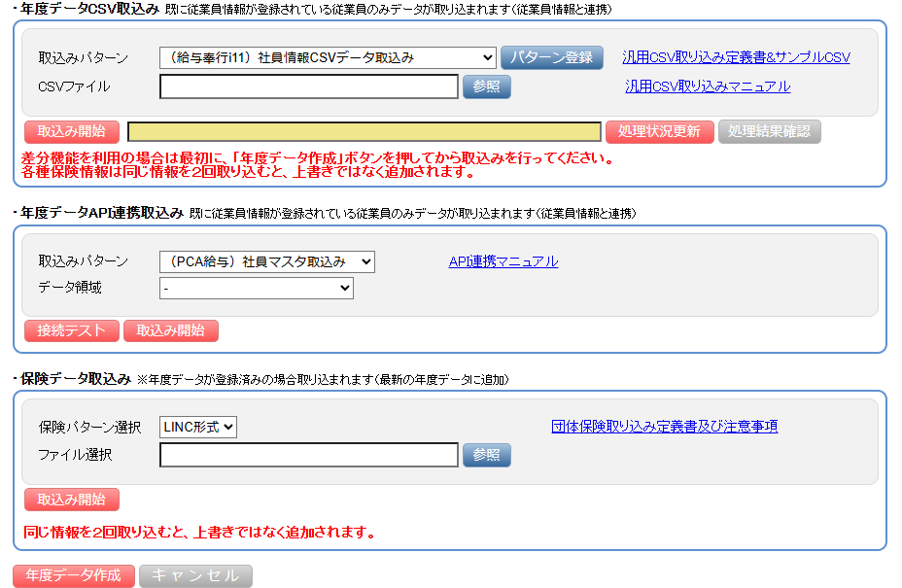The height and width of the screenshot is (588, 902).
Task: Open the API連携マニュアル link
Action: [503, 261]
